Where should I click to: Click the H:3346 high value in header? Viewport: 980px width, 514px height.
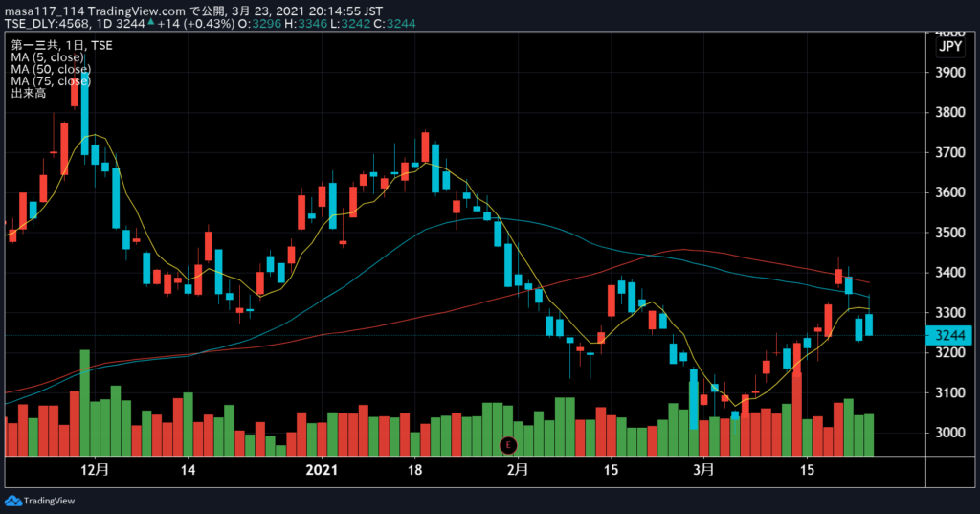point(305,24)
